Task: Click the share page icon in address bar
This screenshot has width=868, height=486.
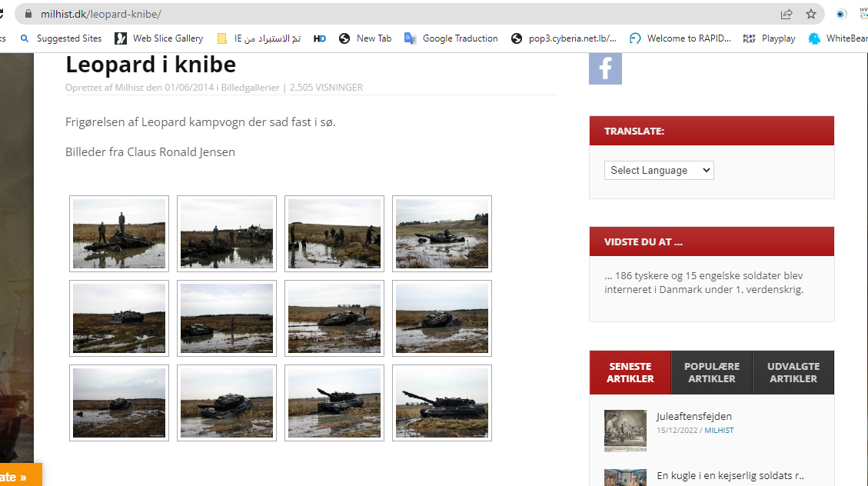Action: (787, 14)
